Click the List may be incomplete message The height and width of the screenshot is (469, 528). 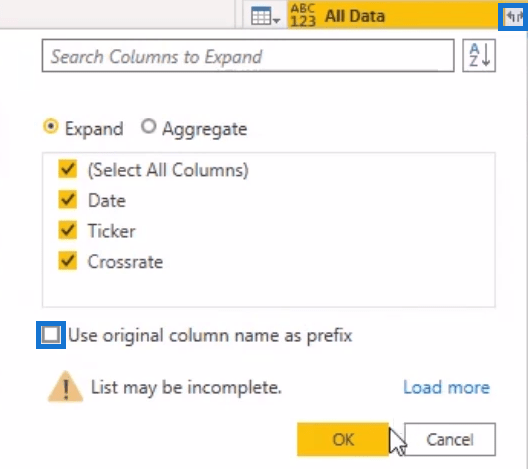pyautogui.click(x=186, y=388)
